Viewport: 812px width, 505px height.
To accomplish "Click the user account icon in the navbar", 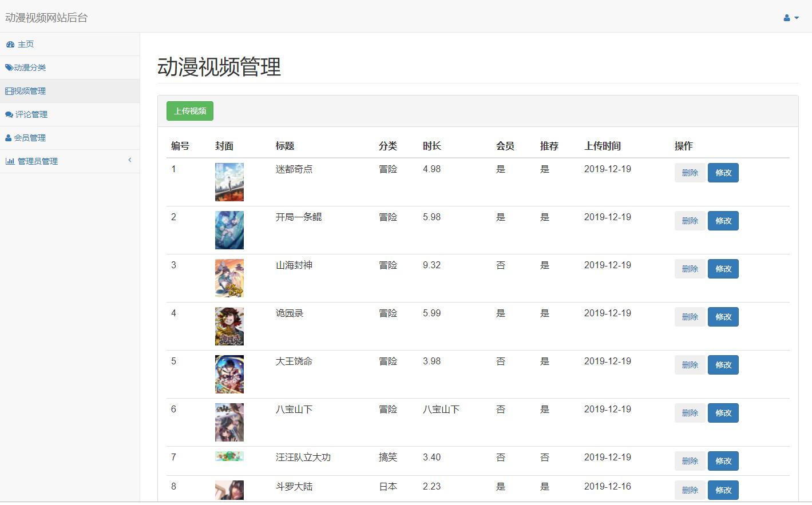I will pyautogui.click(x=786, y=18).
